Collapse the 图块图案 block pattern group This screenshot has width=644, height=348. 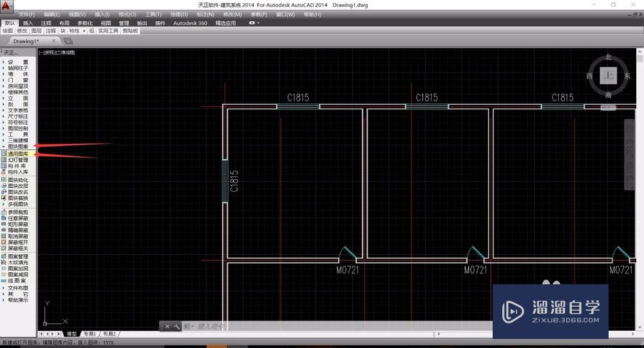pos(17,147)
